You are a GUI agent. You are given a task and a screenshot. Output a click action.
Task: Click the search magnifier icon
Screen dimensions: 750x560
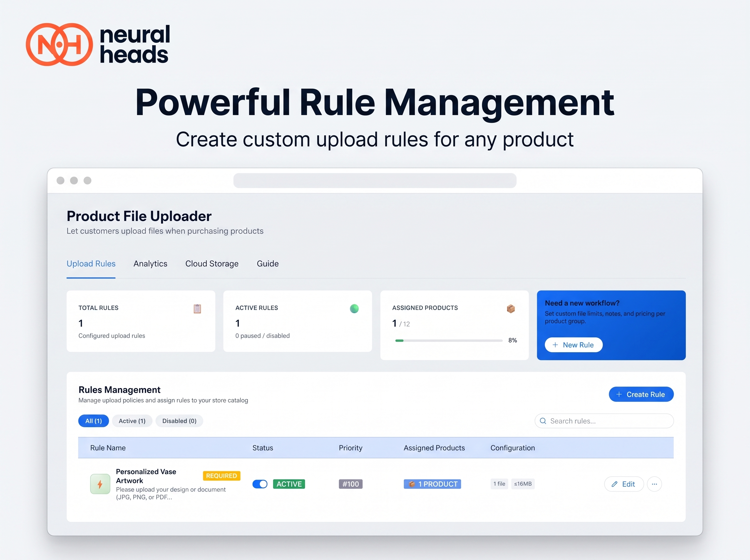coord(543,421)
